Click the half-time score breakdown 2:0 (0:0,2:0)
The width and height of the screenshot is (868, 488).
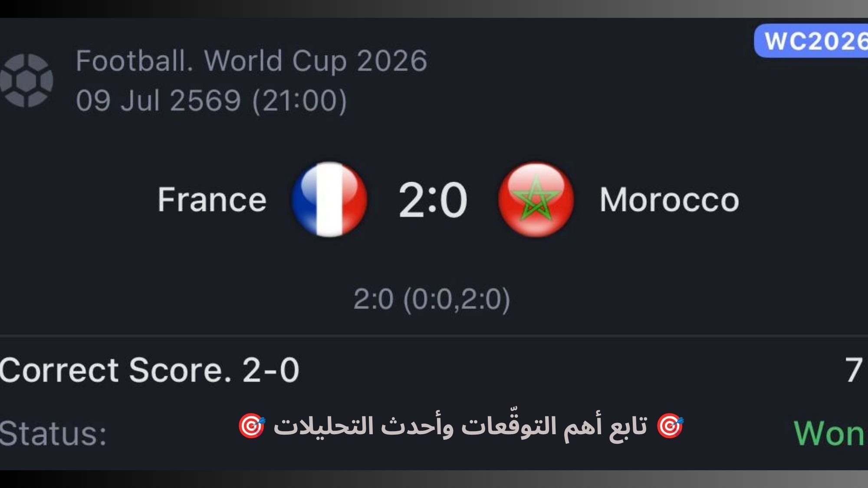432,299
